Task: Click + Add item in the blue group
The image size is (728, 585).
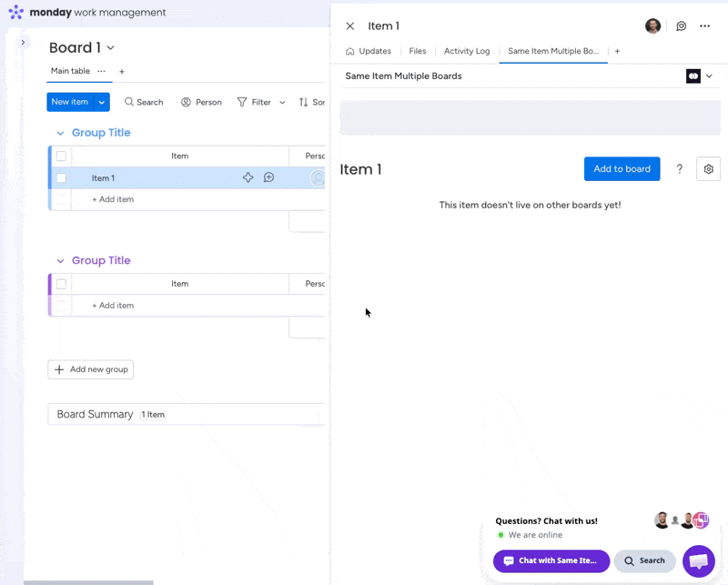Action: 113,199
